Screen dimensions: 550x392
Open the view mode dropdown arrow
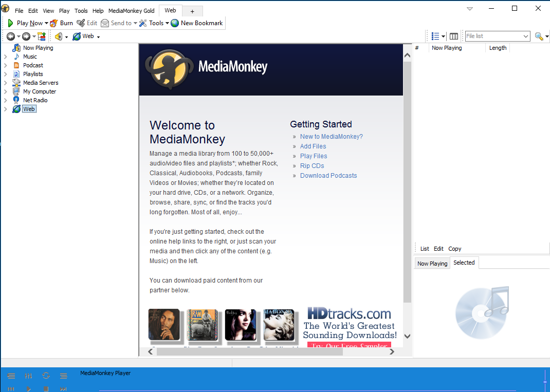click(444, 36)
